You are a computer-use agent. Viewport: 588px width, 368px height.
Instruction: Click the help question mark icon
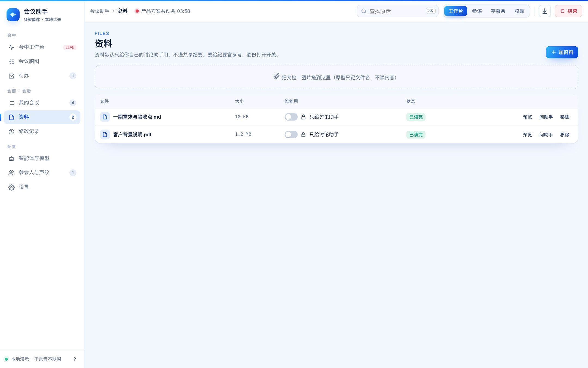[x=75, y=359]
